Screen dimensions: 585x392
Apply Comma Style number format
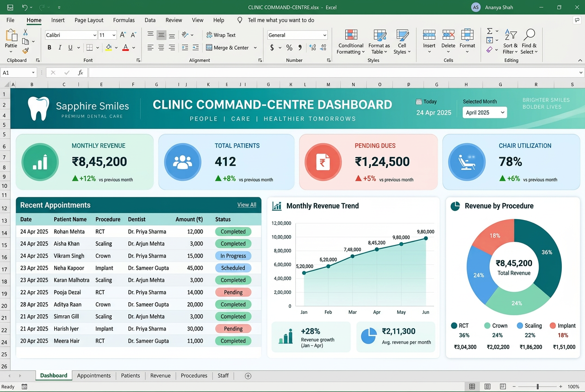tap(300, 48)
